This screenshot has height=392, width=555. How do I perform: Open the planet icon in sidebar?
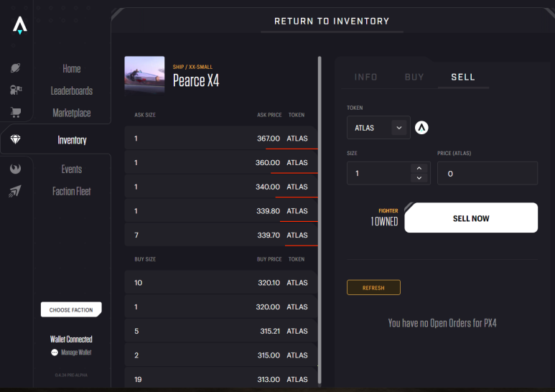15,68
